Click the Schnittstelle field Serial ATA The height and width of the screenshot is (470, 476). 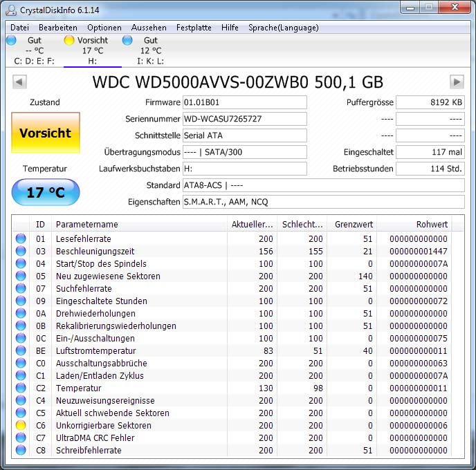[245, 135]
